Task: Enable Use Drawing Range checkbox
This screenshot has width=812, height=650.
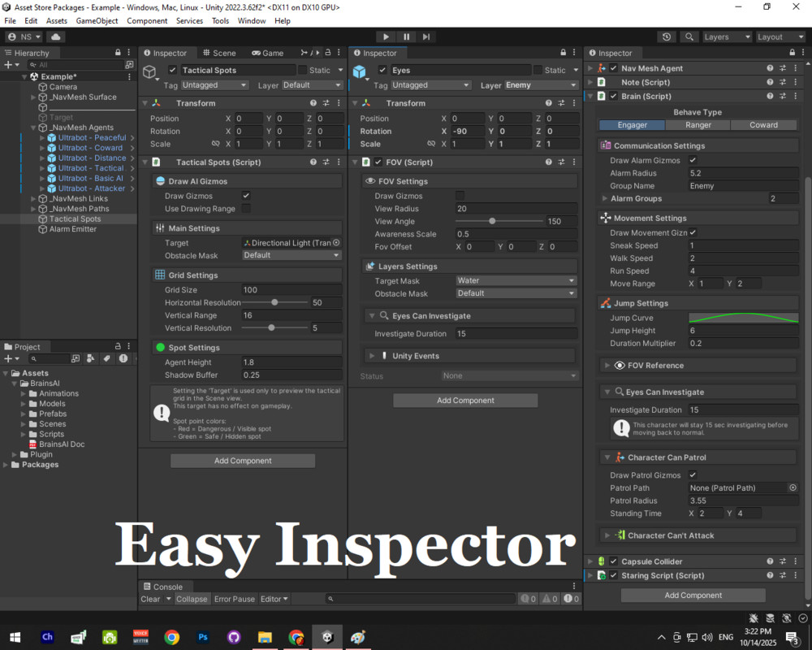Action: [x=246, y=208]
